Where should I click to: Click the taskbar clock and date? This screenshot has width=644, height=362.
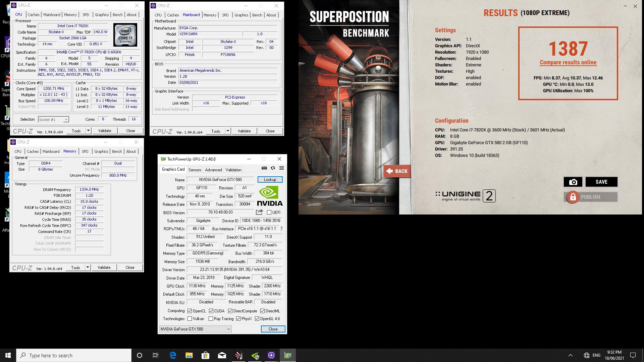pos(614,355)
